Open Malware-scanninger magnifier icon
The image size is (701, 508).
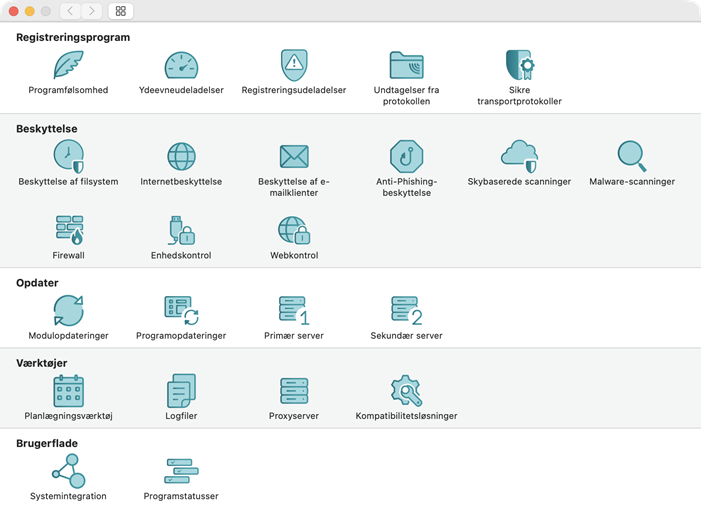pos(632,157)
